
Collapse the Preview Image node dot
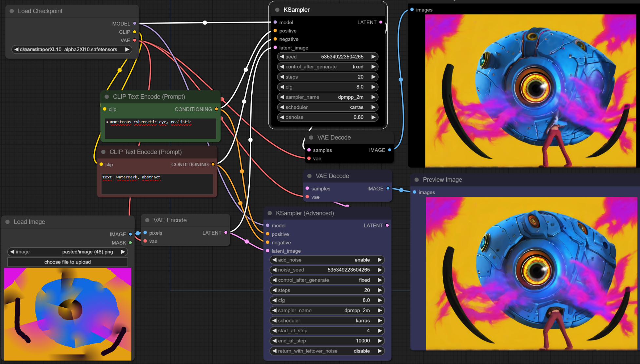tap(417, 180)
